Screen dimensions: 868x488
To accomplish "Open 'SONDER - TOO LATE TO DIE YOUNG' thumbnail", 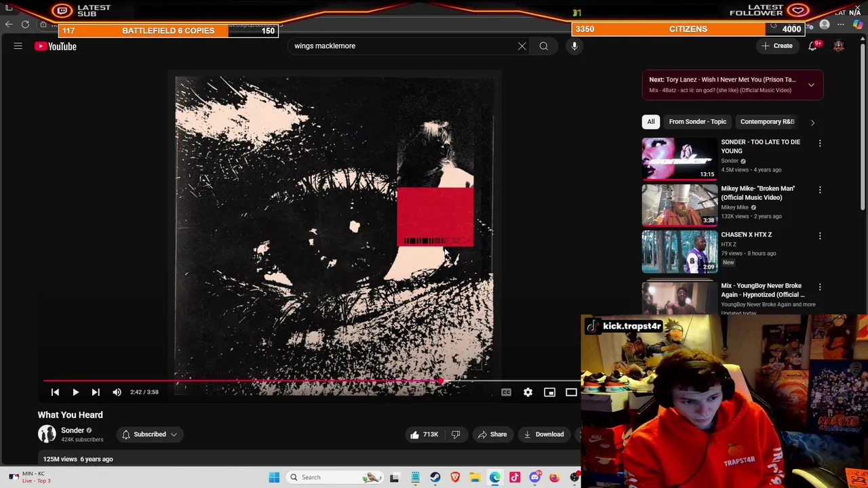I will tap(679, 159).
